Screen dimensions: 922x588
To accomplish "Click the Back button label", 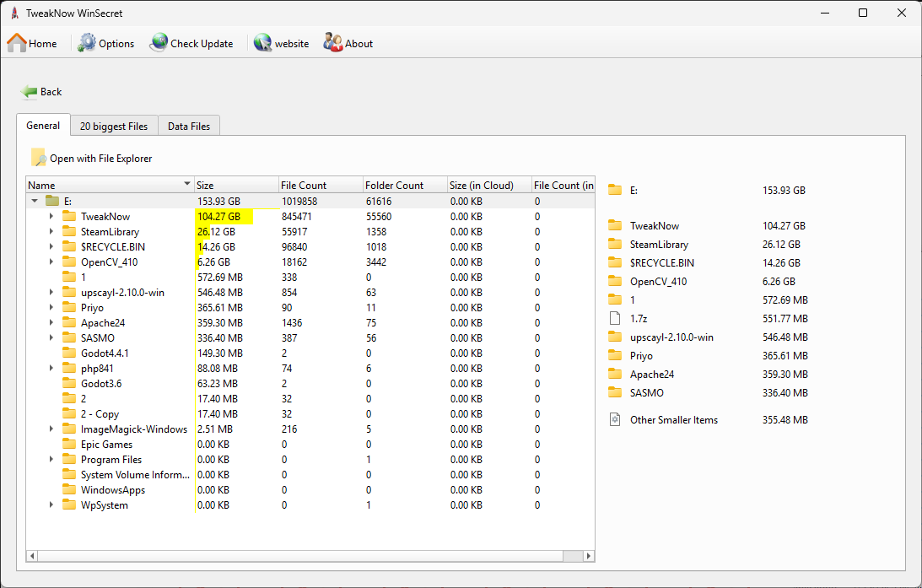I will click(51, 92).
